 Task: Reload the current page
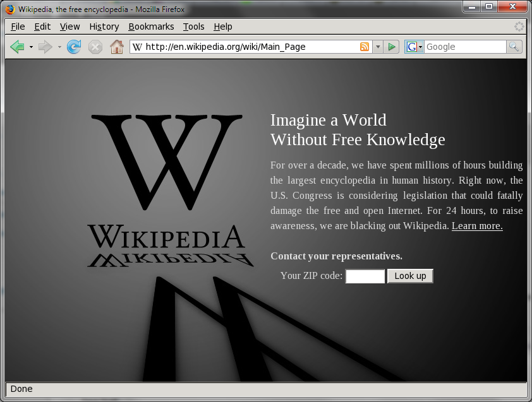tap(74, 47)
